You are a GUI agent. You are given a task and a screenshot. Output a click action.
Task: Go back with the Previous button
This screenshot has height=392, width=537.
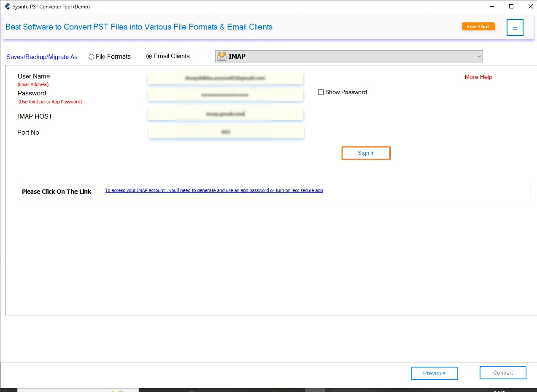pos(434,373)
